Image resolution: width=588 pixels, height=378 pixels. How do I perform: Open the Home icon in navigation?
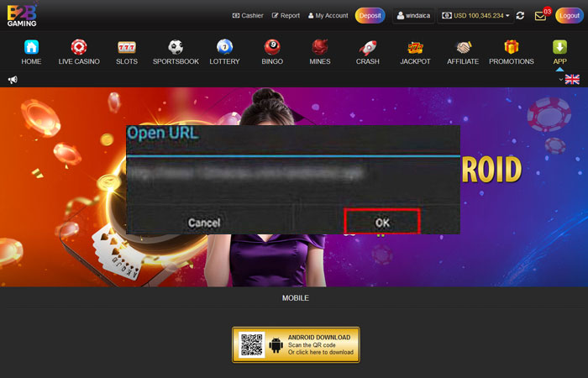(x=31, y=47)
